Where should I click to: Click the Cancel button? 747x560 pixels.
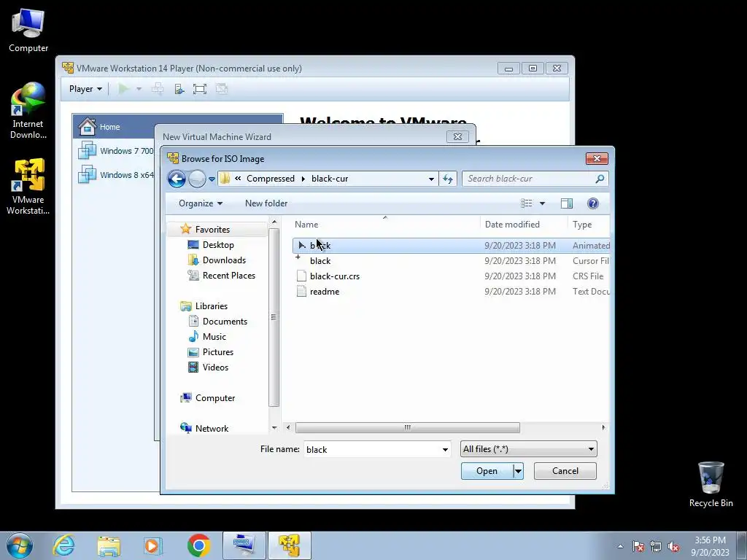(x=565, y=471)
